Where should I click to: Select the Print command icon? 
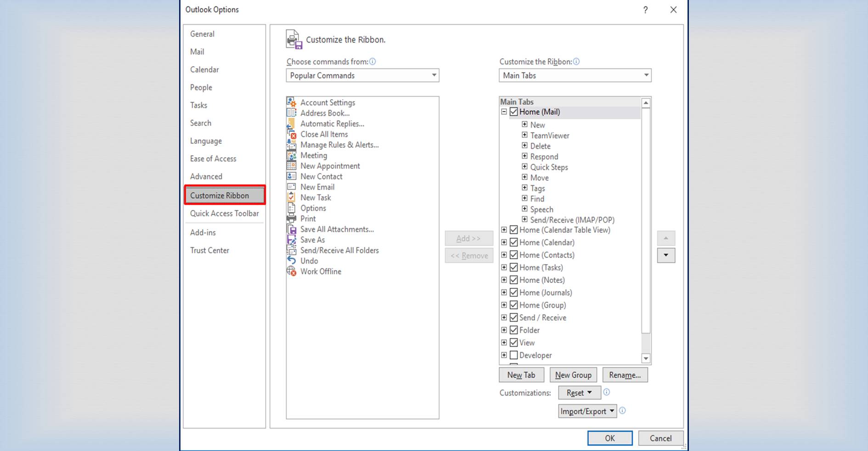click(292, 219)
